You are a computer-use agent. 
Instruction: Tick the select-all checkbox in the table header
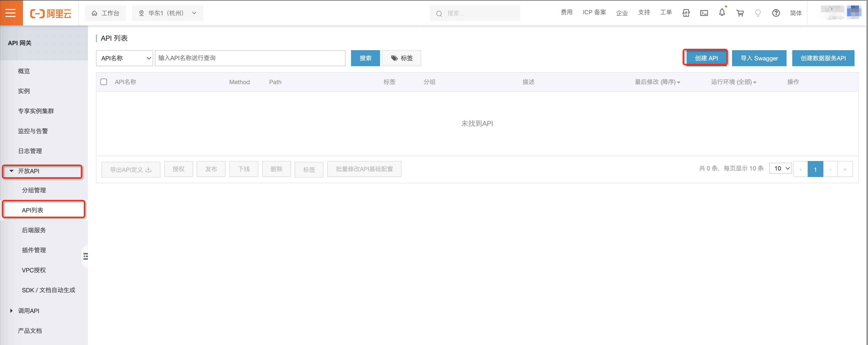(x=104, y=82)
